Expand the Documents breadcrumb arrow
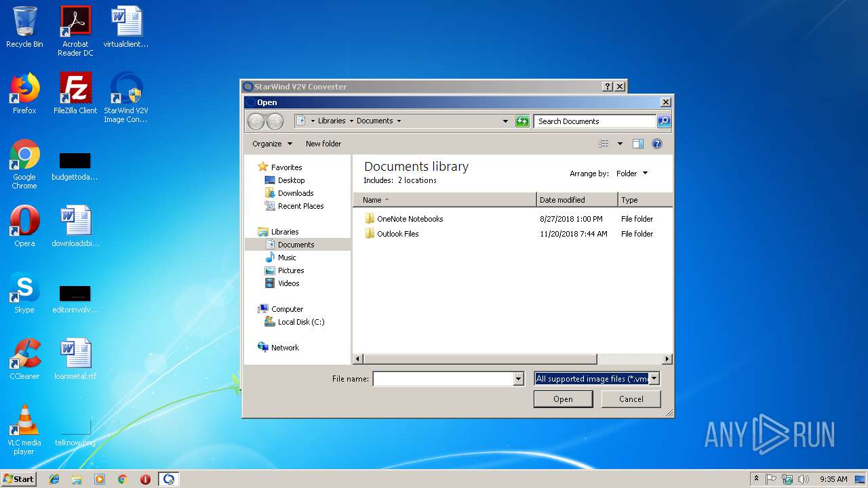The image size is (868, 488). pos(399,121)
